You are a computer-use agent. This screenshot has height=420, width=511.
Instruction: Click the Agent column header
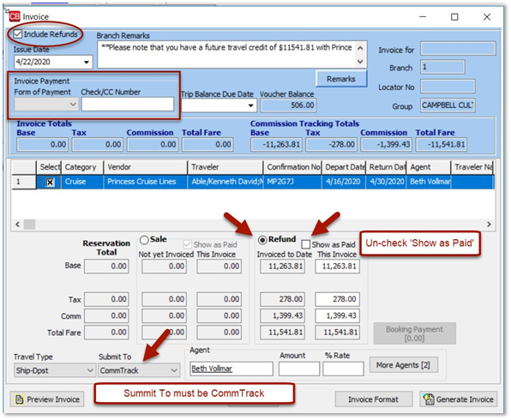point(429,167)
